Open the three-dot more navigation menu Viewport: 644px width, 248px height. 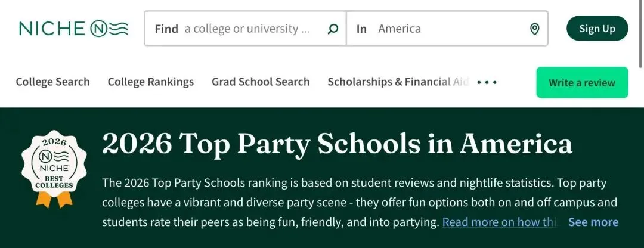coord(487,82)
